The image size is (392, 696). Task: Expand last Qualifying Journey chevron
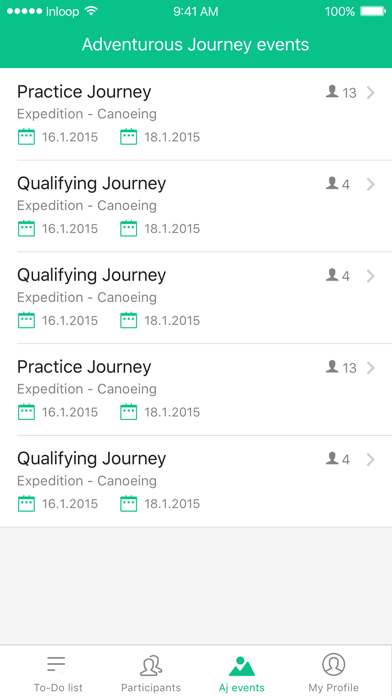point(371,460)
